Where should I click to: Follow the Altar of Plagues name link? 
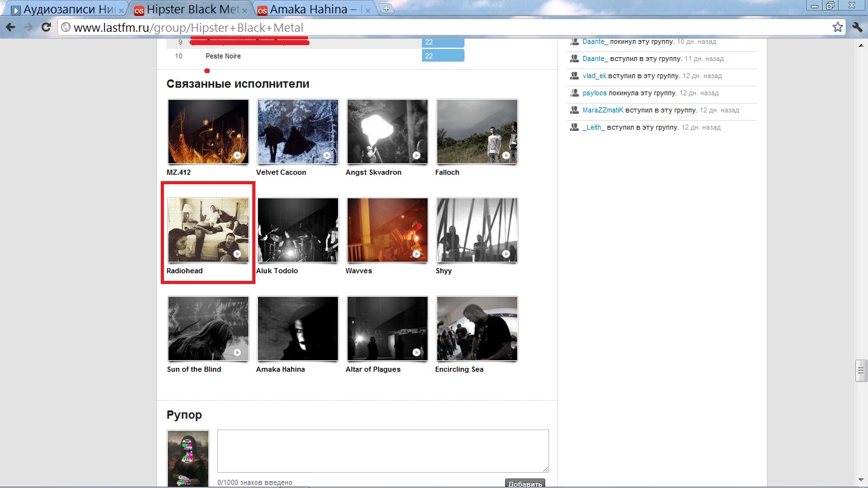(373, 369)
